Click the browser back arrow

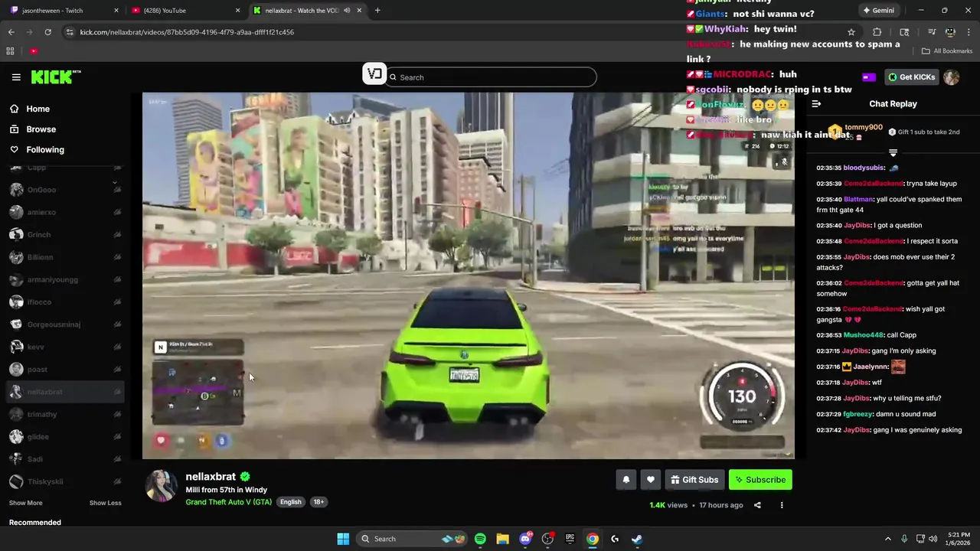(x=11, y=32)
